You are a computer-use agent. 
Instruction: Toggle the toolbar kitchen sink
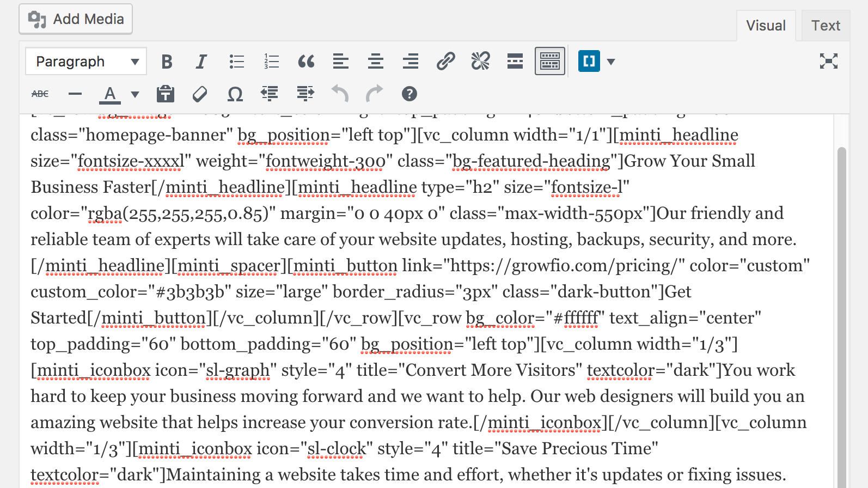(550, 62)
